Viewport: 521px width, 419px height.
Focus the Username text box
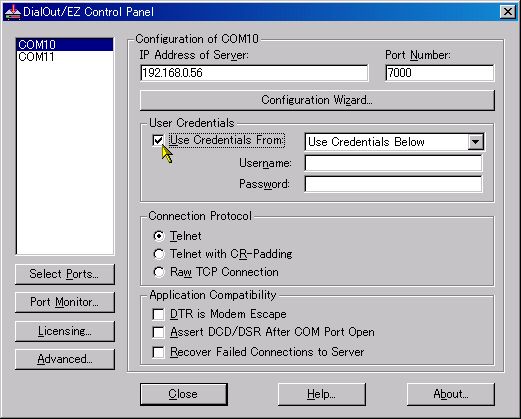pyautogui.click(x=393, y=163)
